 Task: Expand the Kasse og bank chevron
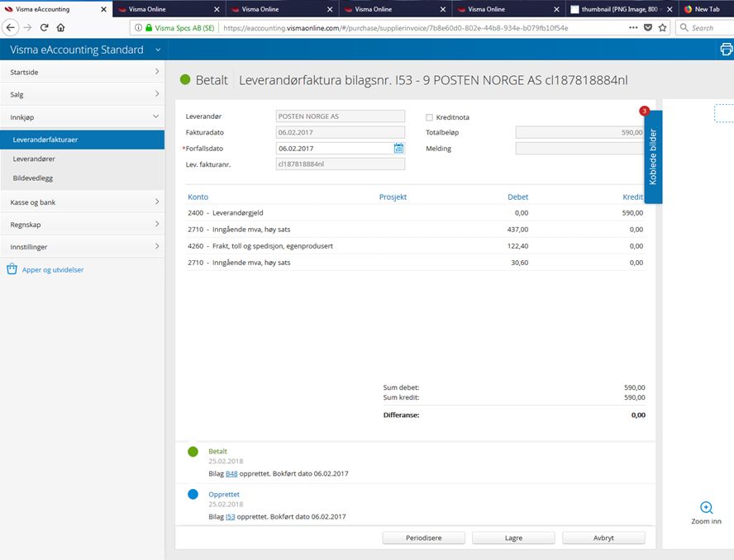(x=157, y=202)
